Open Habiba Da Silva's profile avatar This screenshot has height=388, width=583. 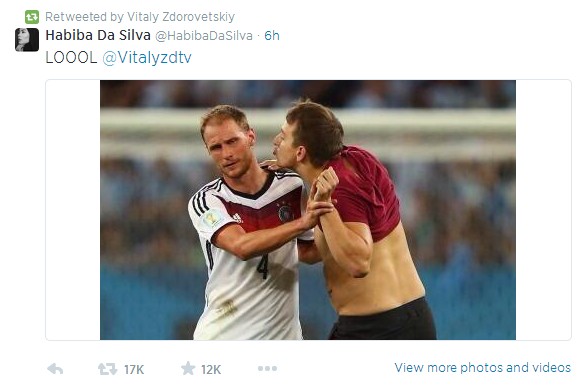tap(27, 39)
